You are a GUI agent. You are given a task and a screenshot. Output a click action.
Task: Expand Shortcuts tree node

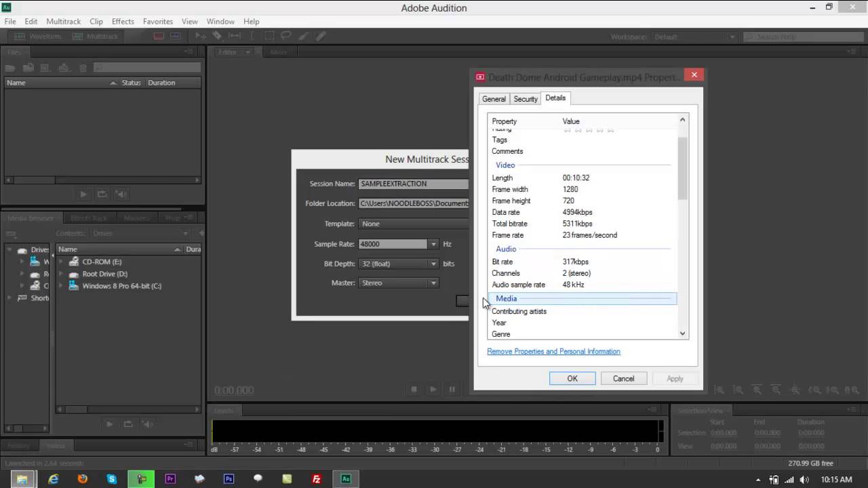9,298
